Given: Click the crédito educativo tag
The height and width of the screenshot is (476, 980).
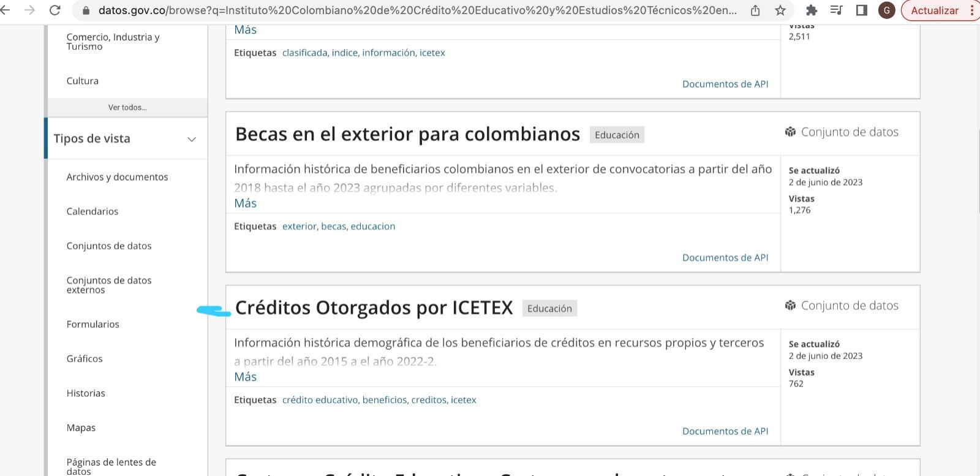Looking at the screenshot, I should [x=320, y=400].
